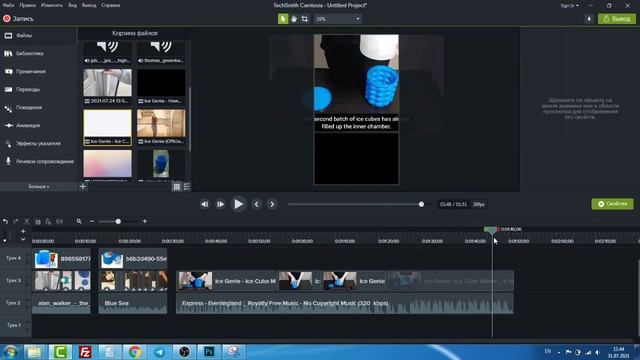Select the highlighted Ice Genie - Ice C thumbnail
Viewport: 640px width, 360px height.
point(107,127)
